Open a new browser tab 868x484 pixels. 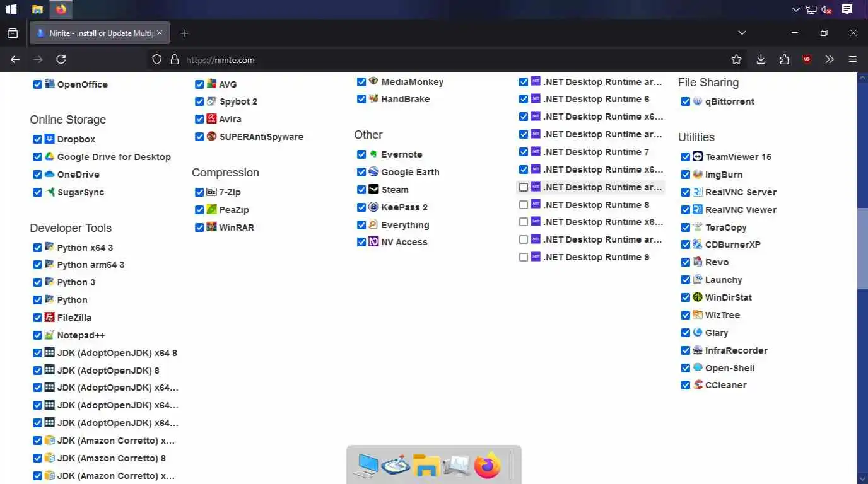pos(184,33)
